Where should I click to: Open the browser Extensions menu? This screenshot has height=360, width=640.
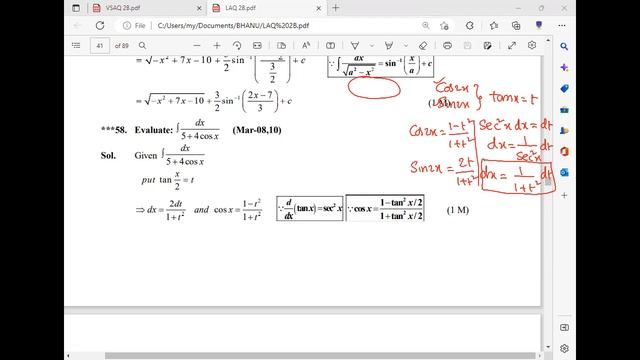pos(469,25)
